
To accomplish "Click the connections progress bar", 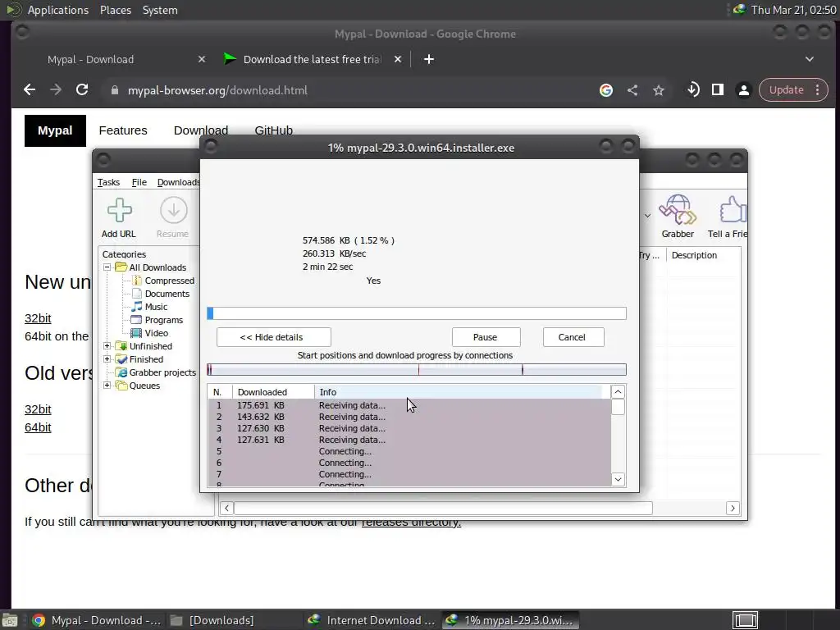I will point(416,370).
